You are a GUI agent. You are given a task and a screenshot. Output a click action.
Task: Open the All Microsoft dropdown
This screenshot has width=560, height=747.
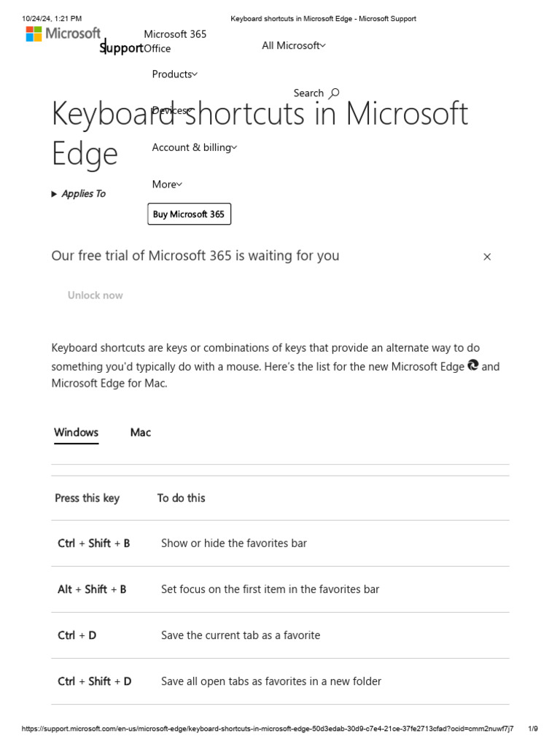click(293, 46)
